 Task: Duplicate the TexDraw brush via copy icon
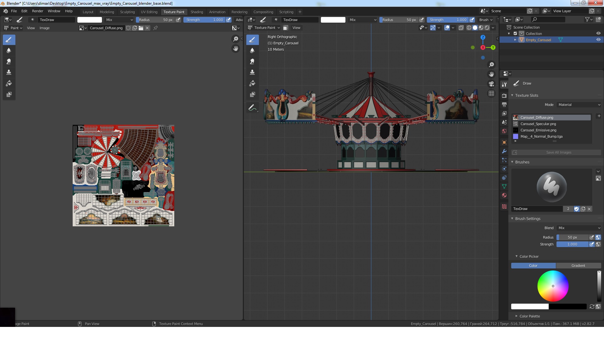coord(583,209)
